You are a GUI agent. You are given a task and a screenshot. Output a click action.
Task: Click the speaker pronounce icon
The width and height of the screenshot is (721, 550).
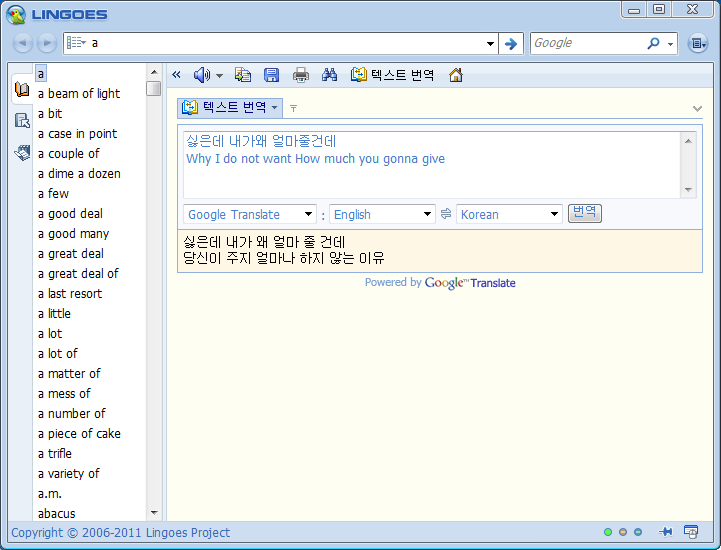(x=201, y=75)
